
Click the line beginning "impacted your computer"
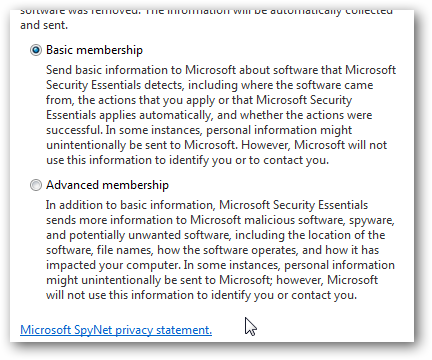[x=220, y=265]
